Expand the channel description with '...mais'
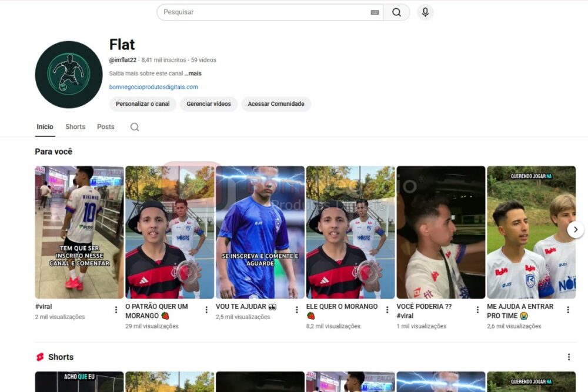The width and height of the screenshot is (588, 392). pyautogui.click(x=194, y=73)
